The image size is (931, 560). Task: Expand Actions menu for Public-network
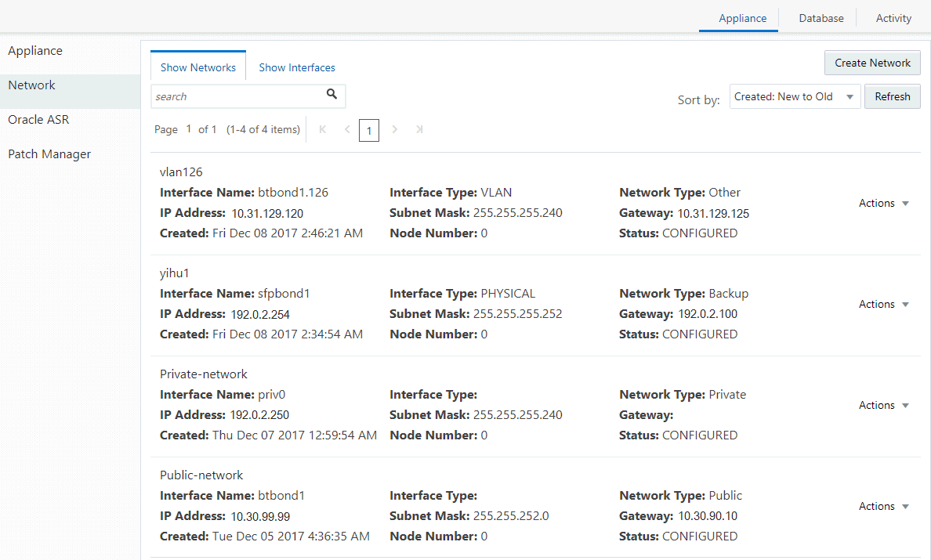(x=883, y=506)
